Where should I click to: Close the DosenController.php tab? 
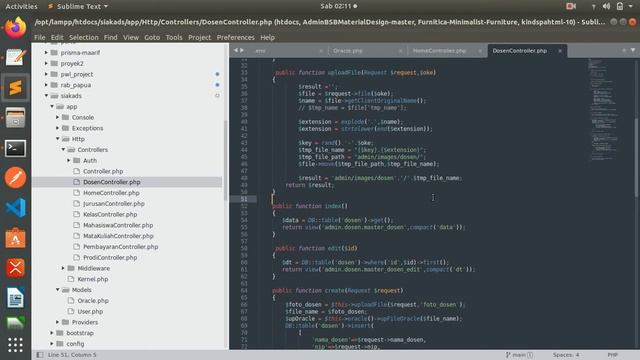tap(560, 51)
